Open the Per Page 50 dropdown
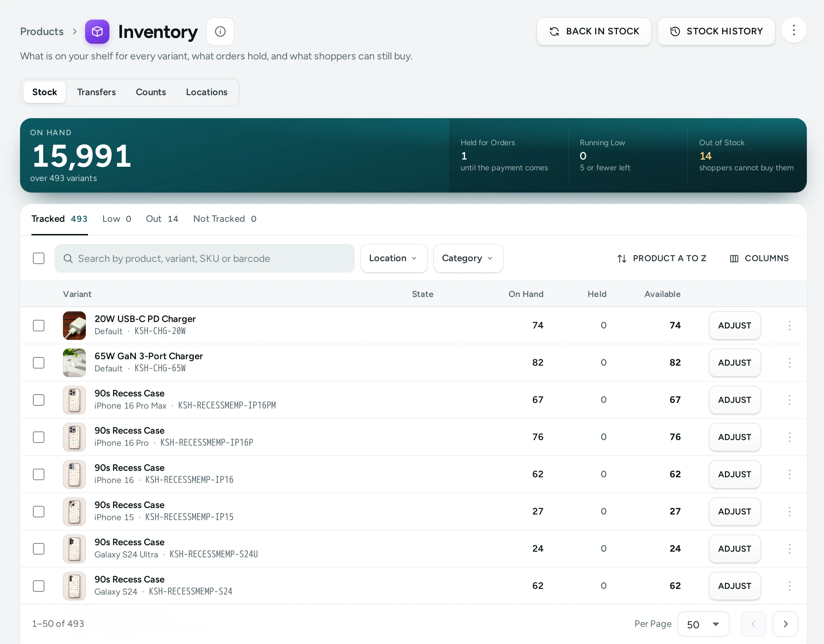The image size is (824, 644). pos(703,624)
